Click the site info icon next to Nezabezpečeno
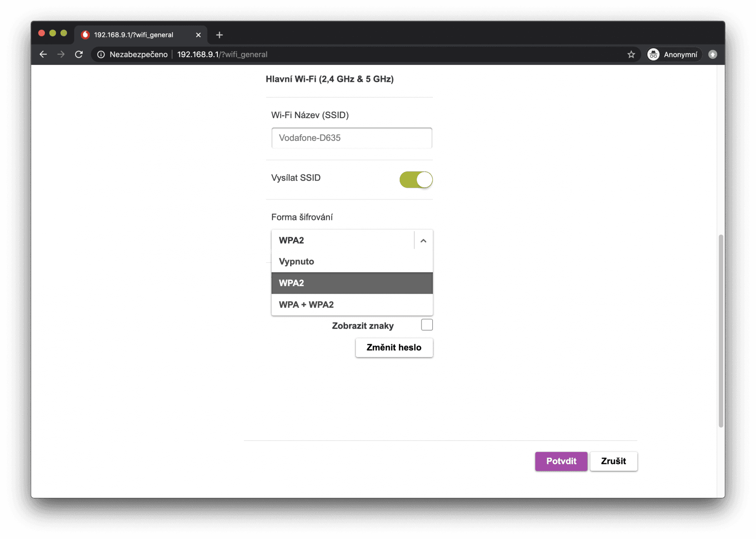 tap(101, 54)
